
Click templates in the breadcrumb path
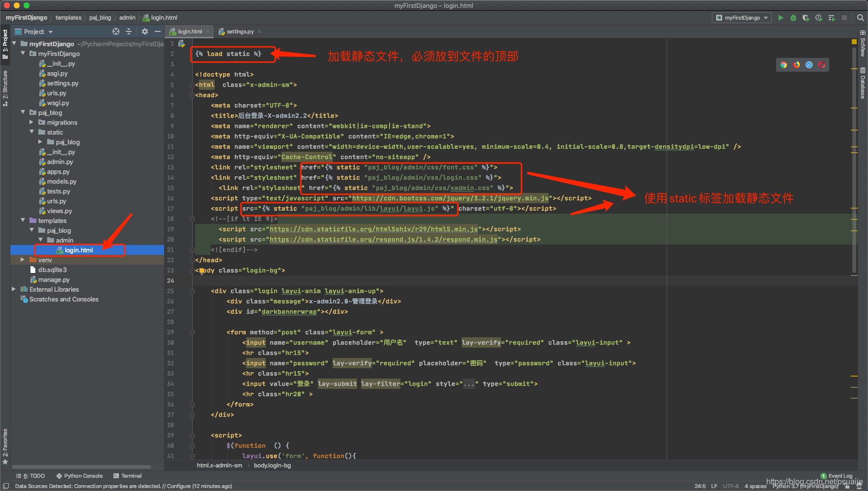click(68, 18)
